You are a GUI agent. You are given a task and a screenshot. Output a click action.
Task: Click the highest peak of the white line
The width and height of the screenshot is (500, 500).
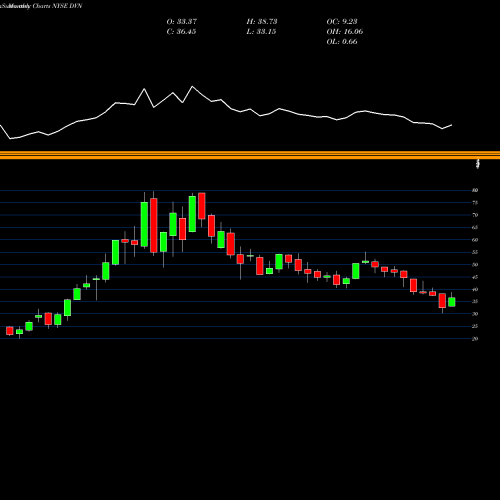pyautogui.click(x=192, y=87)
